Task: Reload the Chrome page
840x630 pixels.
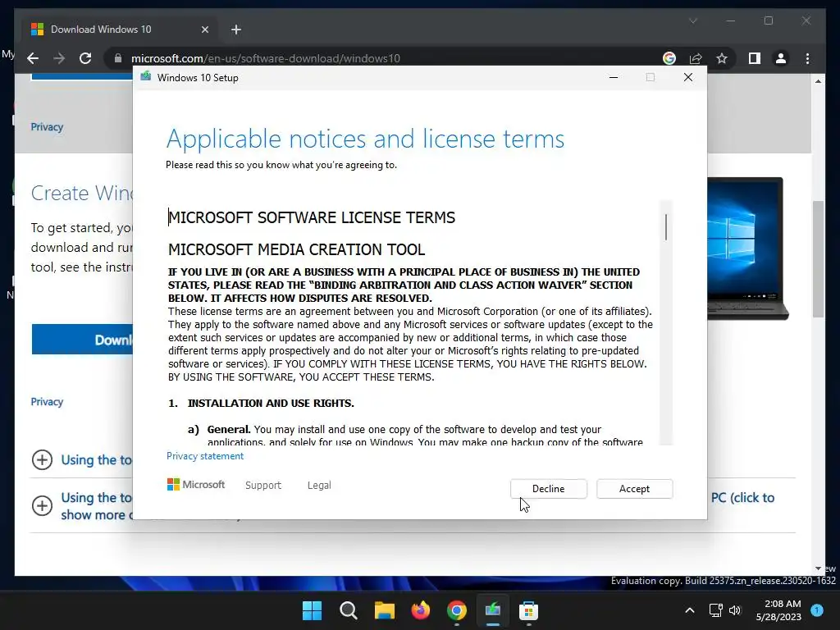Action: [85, 58]
